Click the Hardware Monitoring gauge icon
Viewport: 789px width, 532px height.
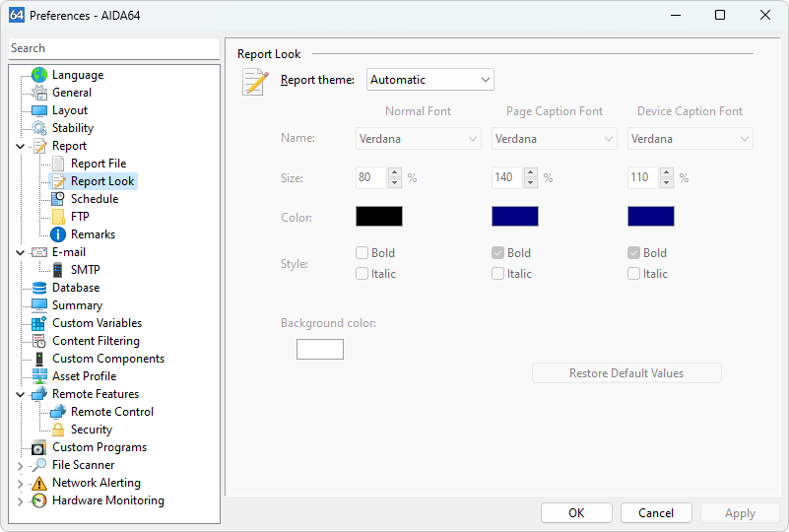pyautogui.click(x=39, y=500)
